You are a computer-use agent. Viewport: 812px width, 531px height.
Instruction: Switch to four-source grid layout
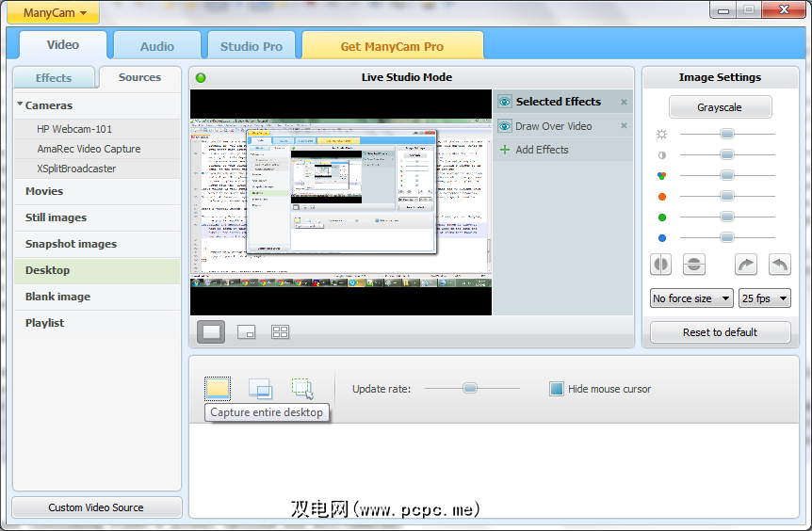point(280,331)
